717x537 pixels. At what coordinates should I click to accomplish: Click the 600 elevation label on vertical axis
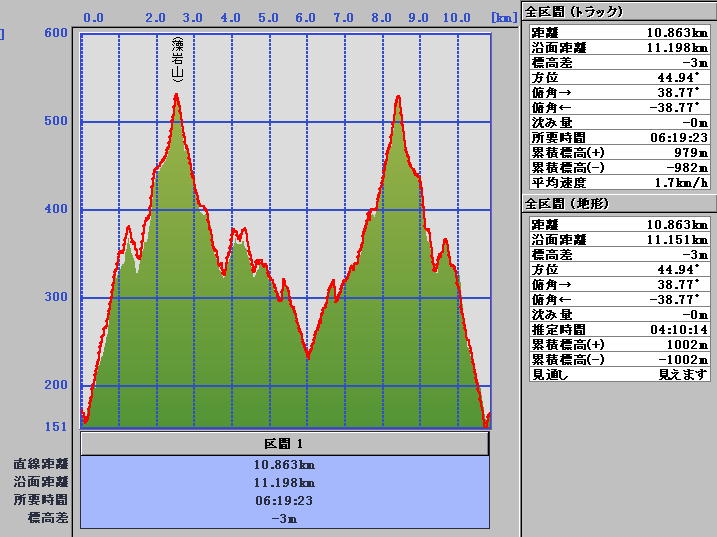coord(56,33)
